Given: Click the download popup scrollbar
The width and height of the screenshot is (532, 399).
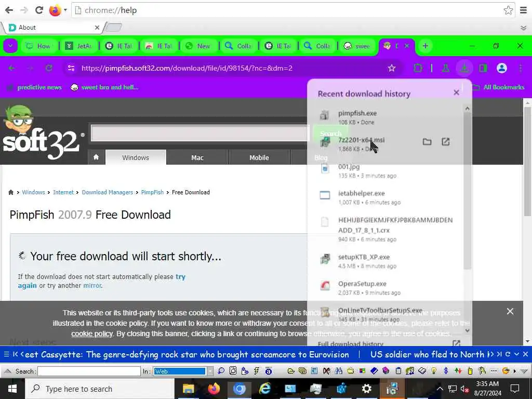Looking at the screenshot, I should click(x=467, y=190).
